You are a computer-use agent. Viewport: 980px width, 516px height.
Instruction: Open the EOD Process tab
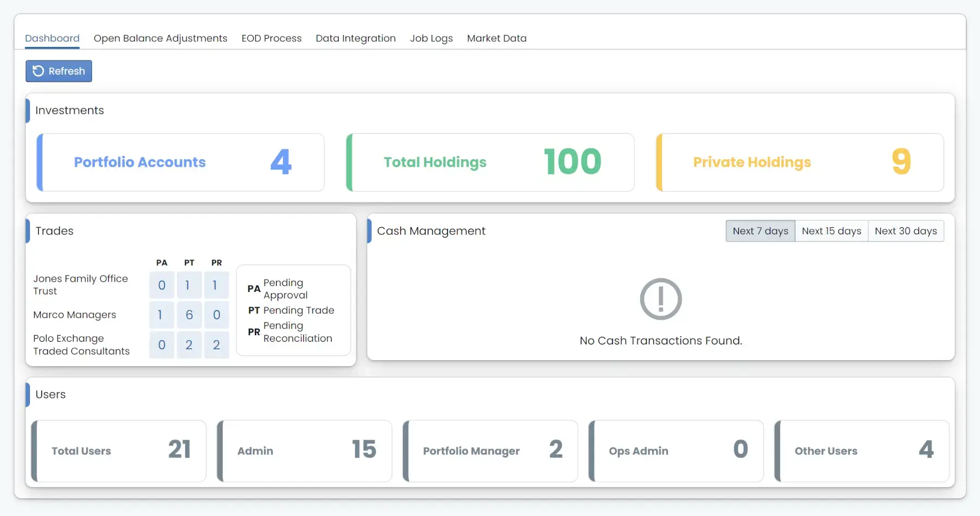click(x=271, y=38)
